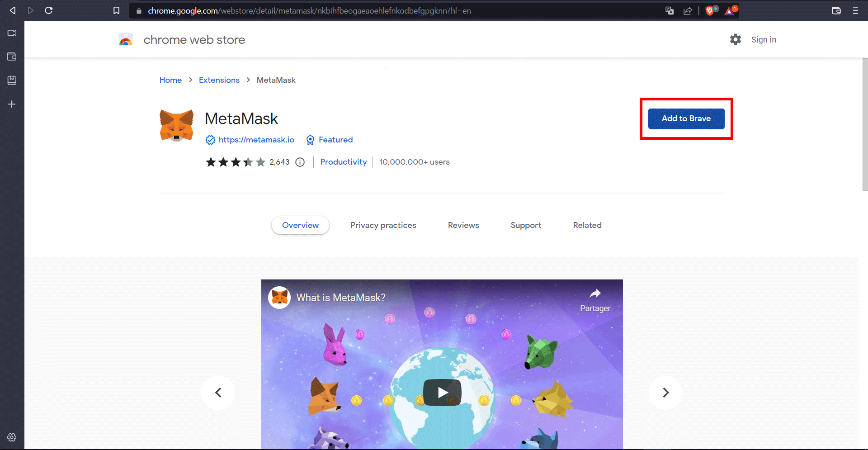Go to Home breadcrumb

(170, 80)
